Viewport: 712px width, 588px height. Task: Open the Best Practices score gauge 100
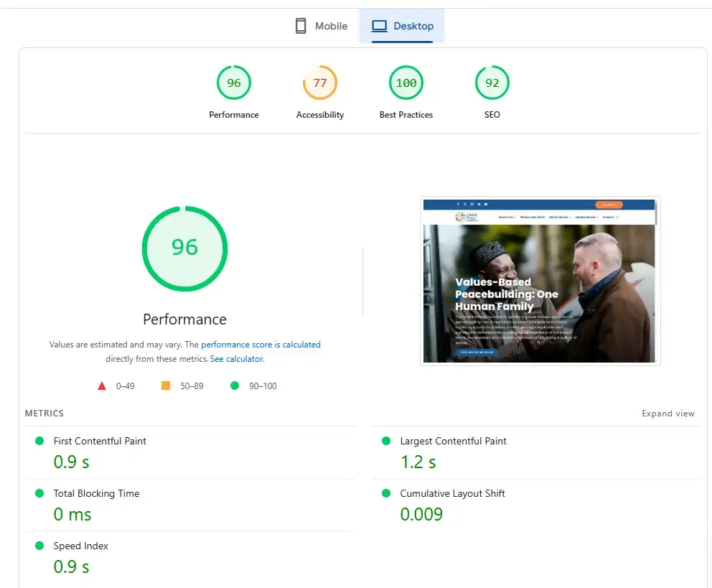click(406, 83)
